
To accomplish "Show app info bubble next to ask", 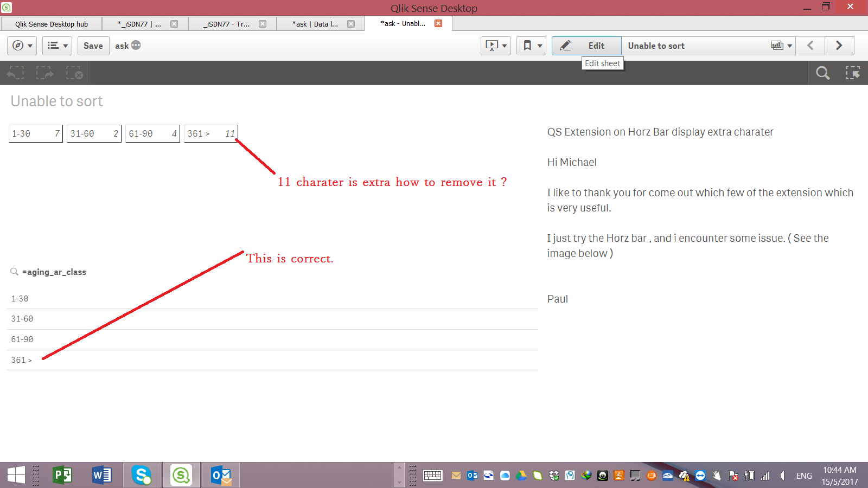I will 136,46.
